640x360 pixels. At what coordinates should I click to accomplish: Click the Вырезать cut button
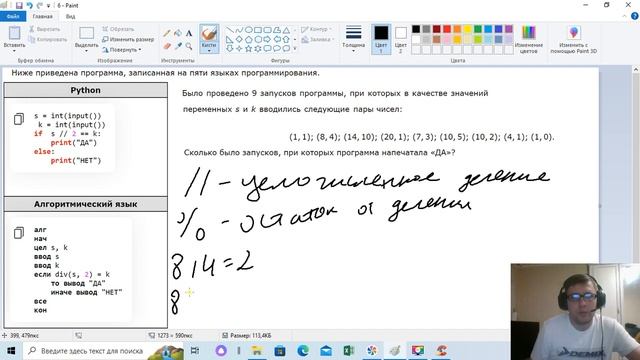pyautogui.click(x=44, y=29)
